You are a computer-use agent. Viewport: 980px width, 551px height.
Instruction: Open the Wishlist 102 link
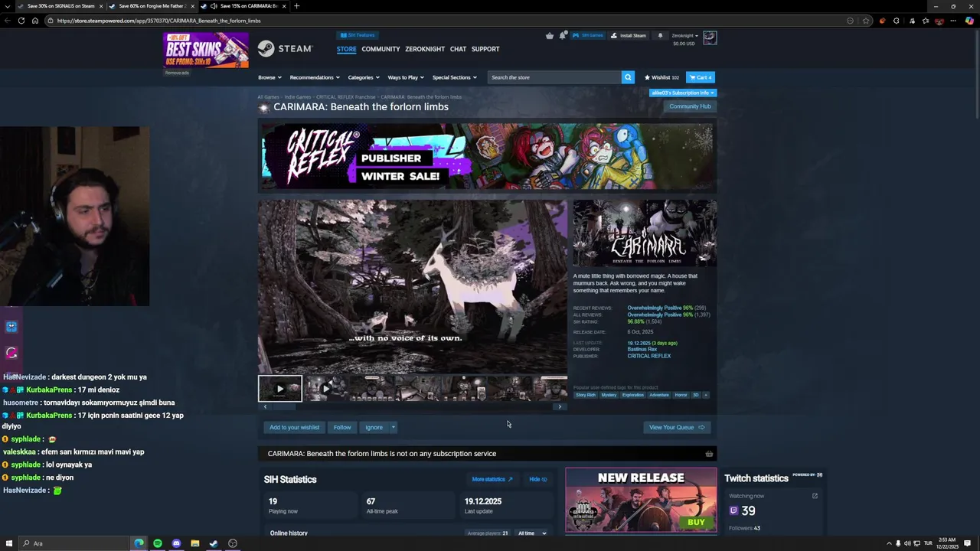(x=661, y=77)
